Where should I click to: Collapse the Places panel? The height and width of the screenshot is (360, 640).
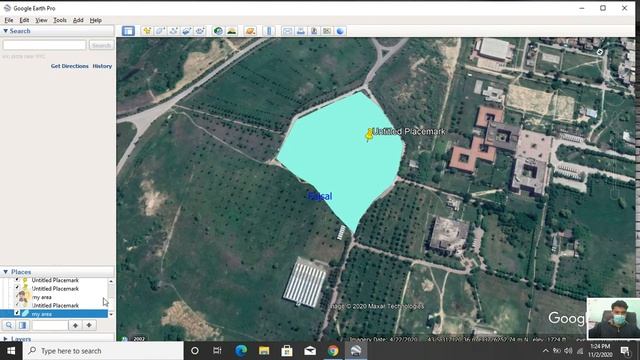(6, 272)
